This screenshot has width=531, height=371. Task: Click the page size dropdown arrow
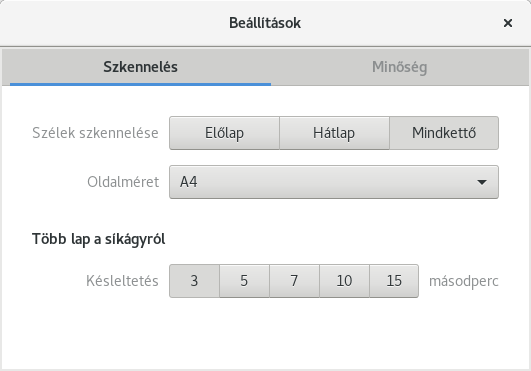point(482,182)
